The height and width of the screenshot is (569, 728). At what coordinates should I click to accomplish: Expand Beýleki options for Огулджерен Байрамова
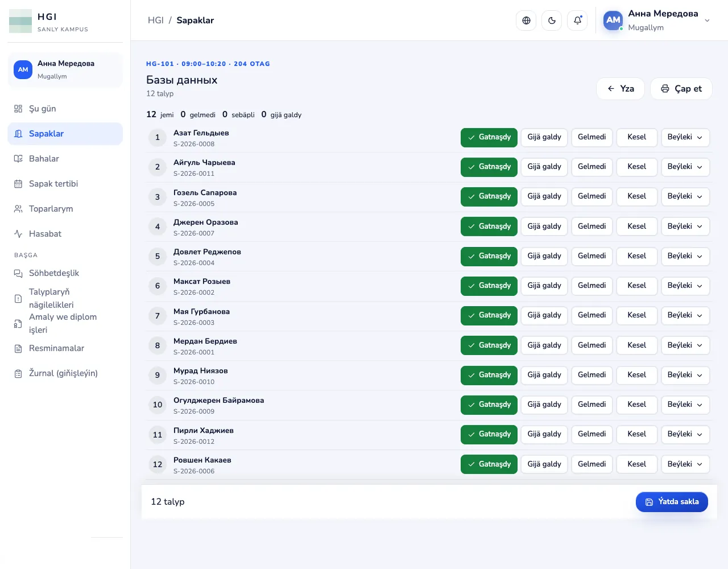tap(685, 405)
